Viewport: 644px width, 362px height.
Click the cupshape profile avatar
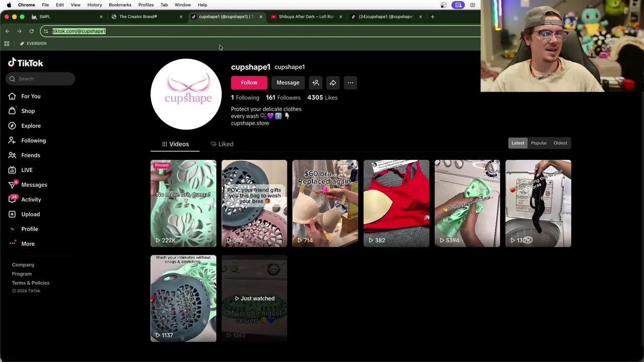coord(186,94)
